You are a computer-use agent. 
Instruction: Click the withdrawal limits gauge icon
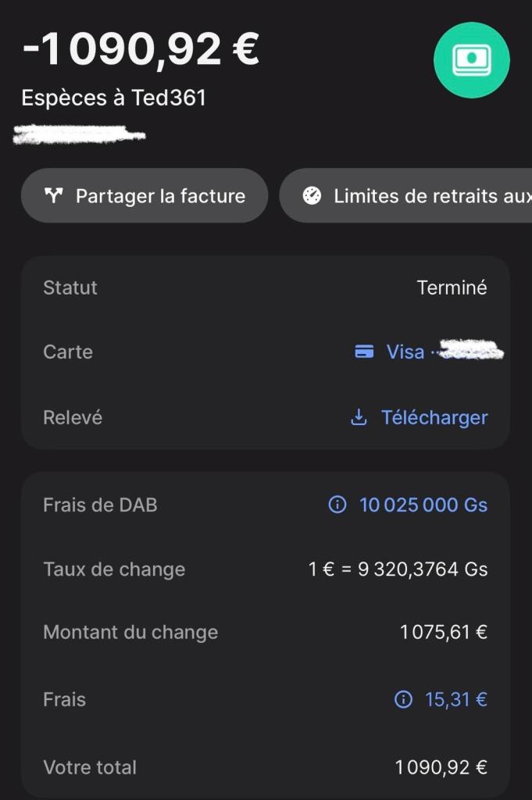pyautogui.click(x=312, y=195)
